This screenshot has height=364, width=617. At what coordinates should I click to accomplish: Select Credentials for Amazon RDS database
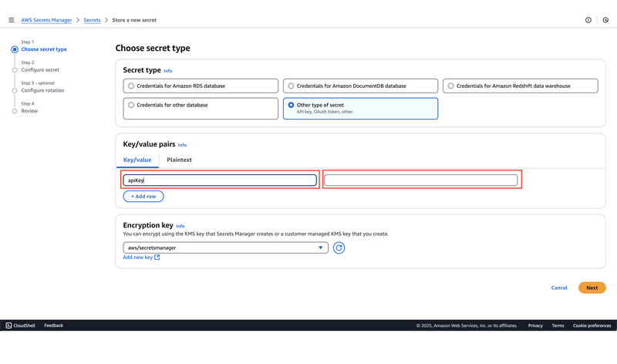click(x=201, y=86)
